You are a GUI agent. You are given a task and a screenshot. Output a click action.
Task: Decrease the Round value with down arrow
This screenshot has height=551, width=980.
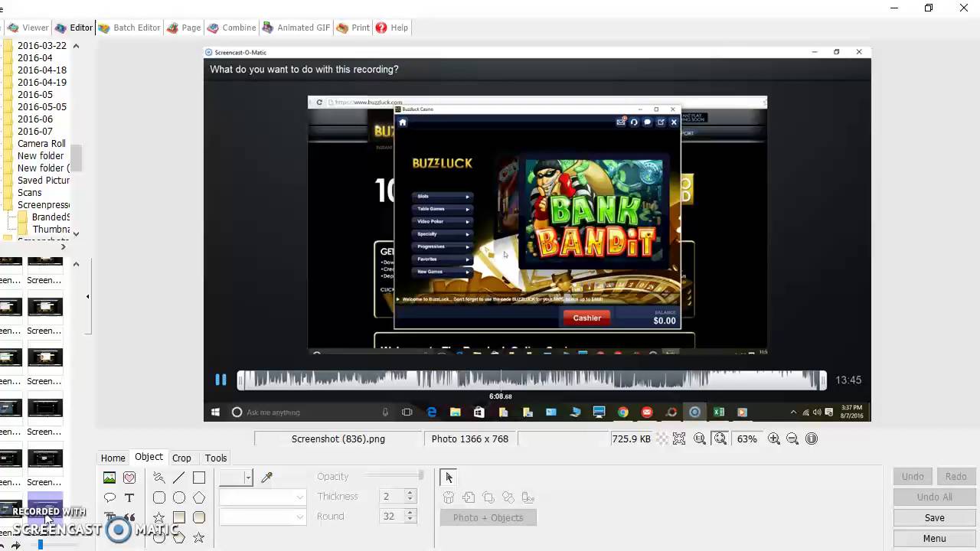click(x=410, y=520)
